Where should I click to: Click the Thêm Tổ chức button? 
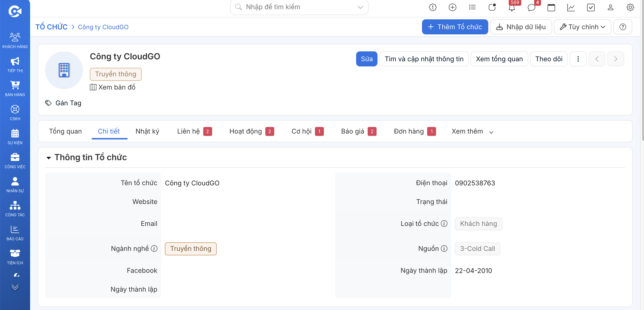455,27
